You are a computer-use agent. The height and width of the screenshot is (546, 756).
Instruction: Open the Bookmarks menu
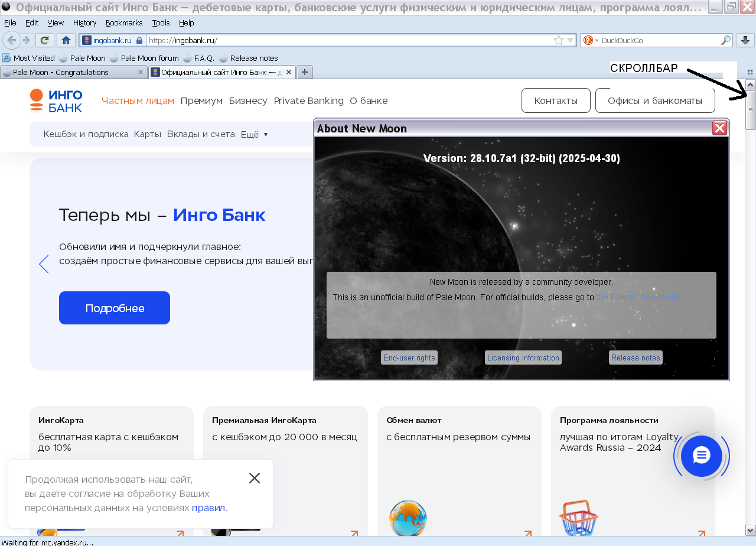click(124, 22)
